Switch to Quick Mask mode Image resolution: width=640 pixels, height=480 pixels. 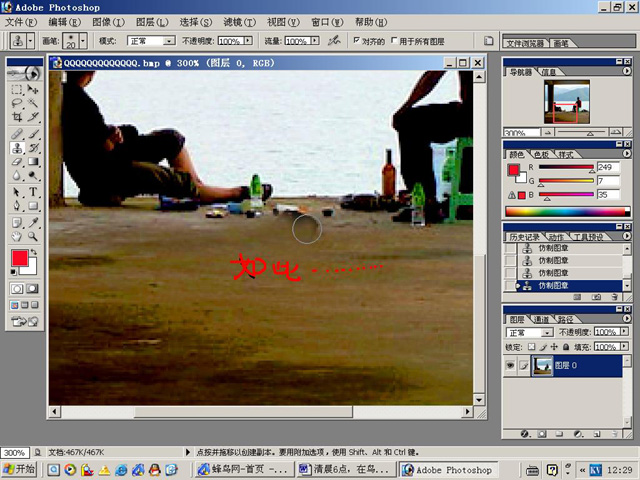coord(32,289)
